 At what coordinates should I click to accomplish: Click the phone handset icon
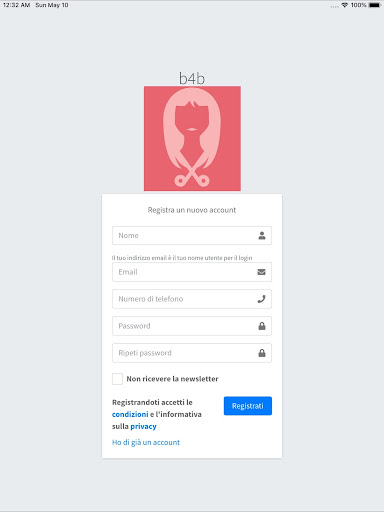tap(262, 299)
